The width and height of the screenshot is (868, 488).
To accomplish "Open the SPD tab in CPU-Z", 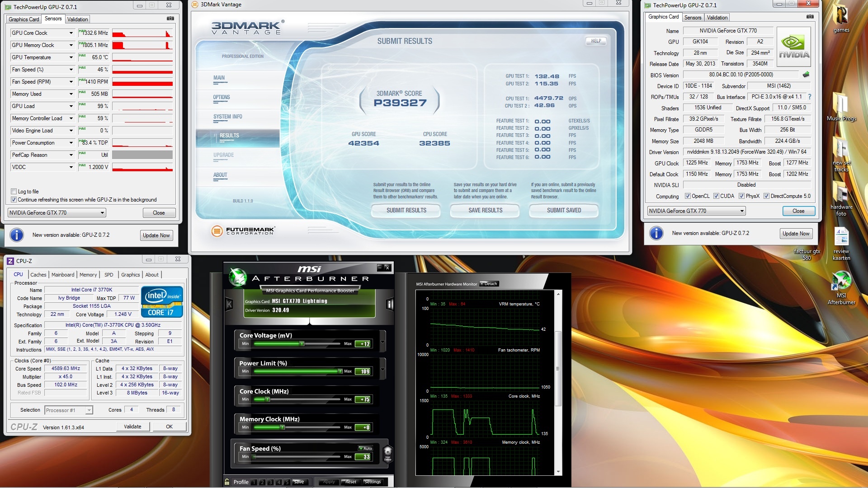I will [109, 275].
